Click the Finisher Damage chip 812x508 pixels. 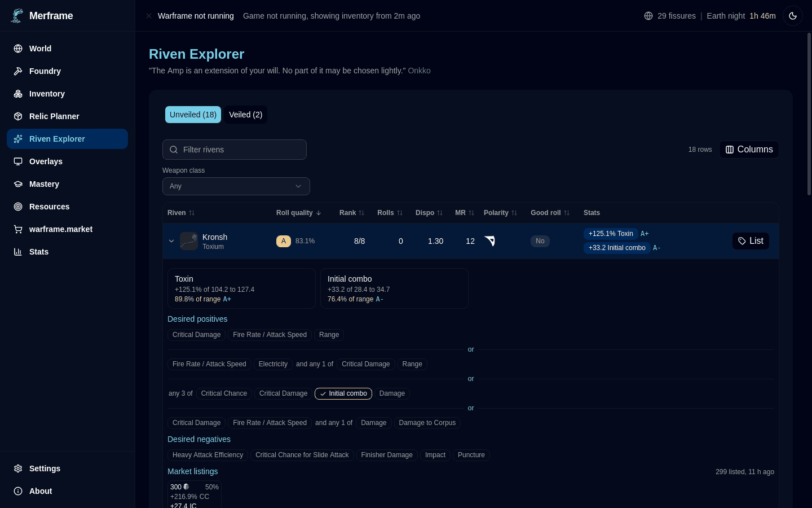(387, 455)
